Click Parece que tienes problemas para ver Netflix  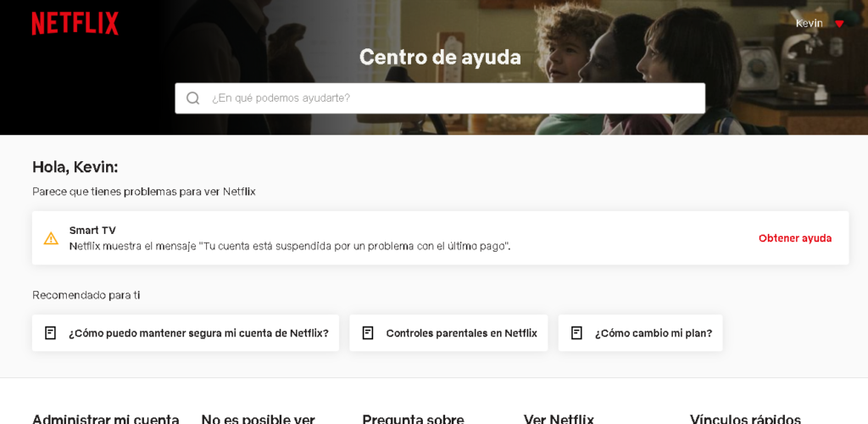(x=144, y=192)
